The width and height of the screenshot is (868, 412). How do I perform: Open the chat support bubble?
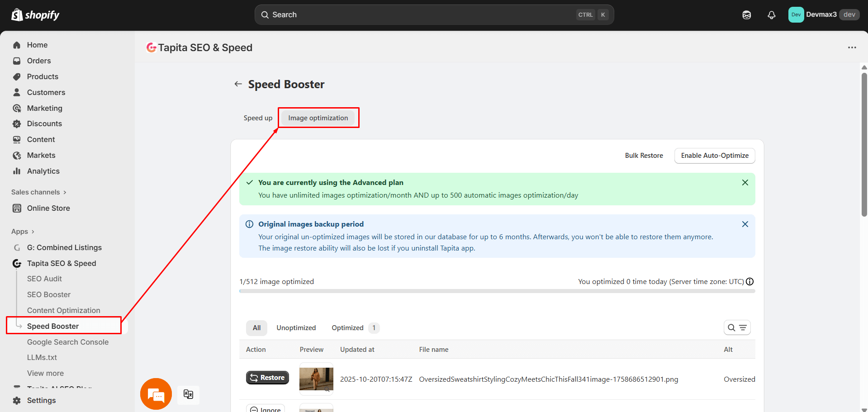coord(156,394)
